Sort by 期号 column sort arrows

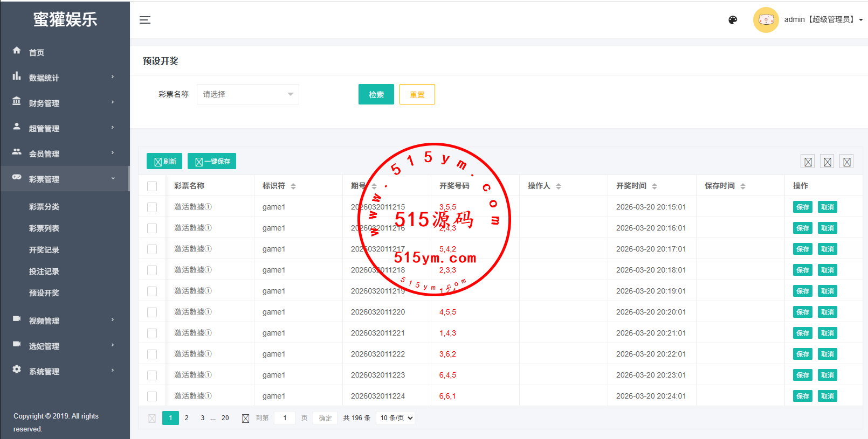coord(374,186)
